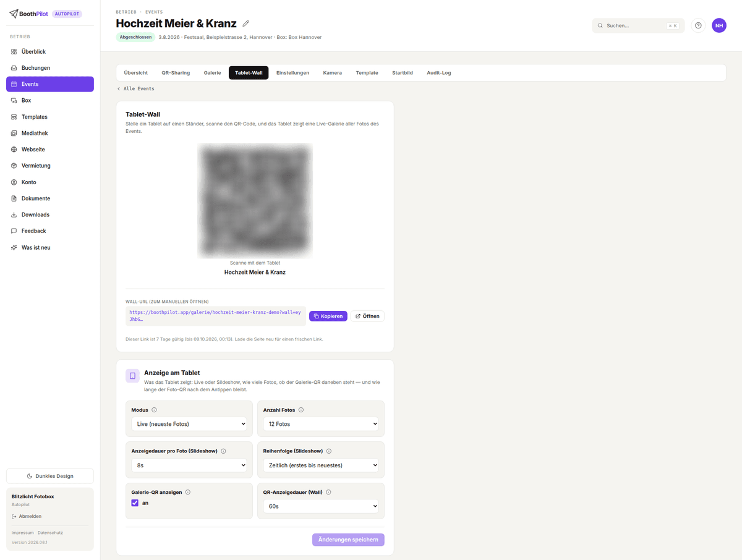Show info tooltip for Anzahl Fotos
The height and width of the screenshot is (560, 742).
pos(301,410)
